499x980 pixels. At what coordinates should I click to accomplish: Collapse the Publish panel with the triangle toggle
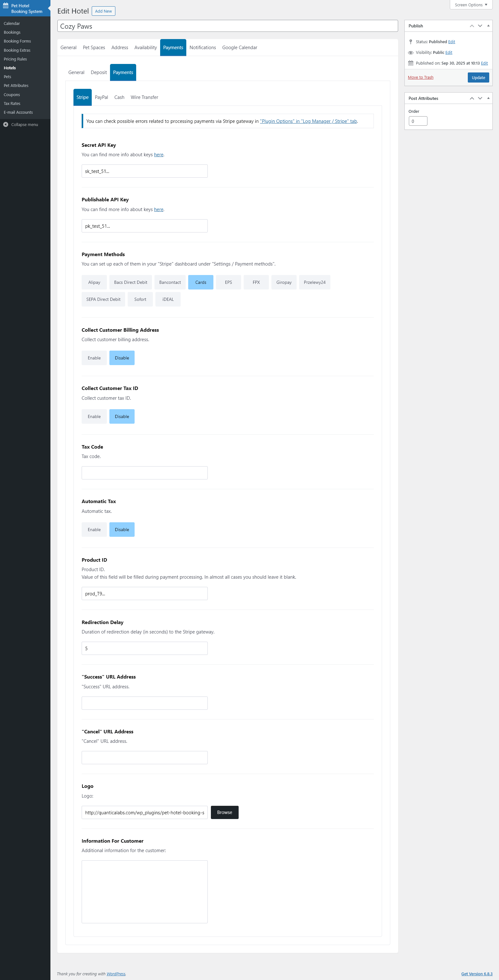488,26
